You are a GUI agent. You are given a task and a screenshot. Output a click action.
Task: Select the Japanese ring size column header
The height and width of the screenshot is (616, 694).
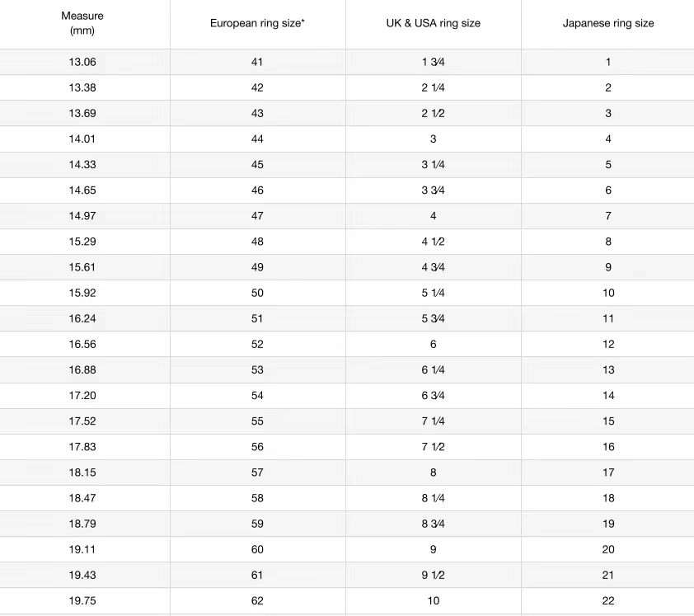pos(608,23)
